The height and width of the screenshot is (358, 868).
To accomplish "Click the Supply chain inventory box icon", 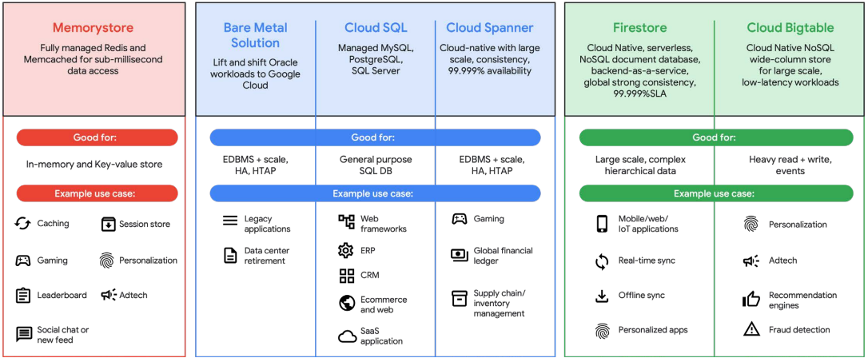I will coord(460,298).
